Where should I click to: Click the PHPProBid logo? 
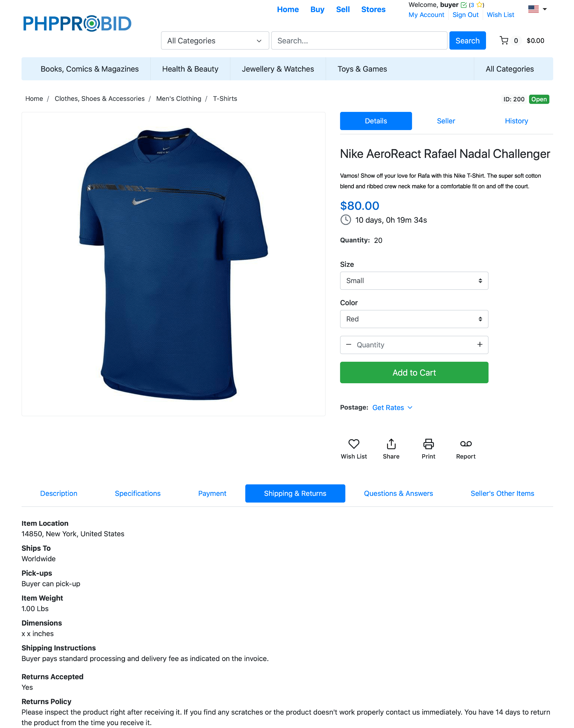coord(77,23)
